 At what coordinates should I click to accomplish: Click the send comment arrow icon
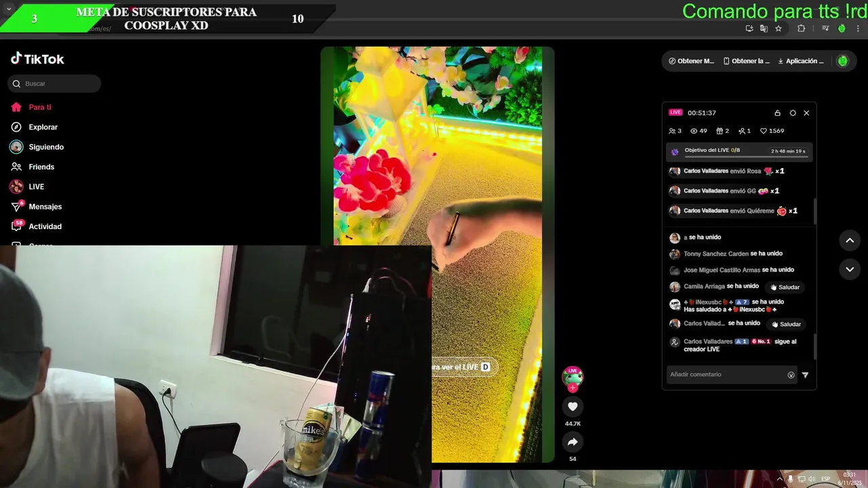click(x=805, y=375)
